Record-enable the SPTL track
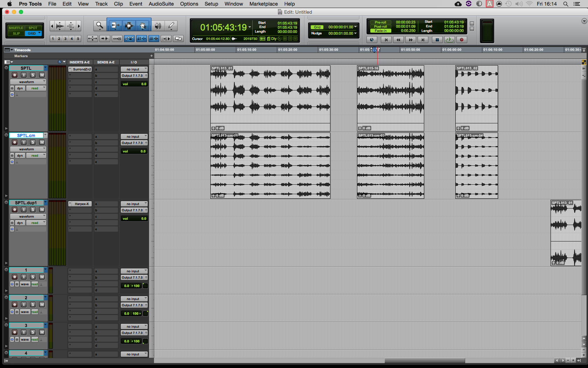588x368 pixels. coord(15,75)
